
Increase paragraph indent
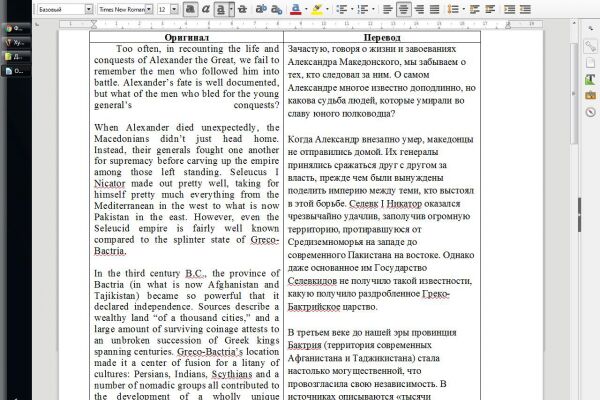(510, 9)
